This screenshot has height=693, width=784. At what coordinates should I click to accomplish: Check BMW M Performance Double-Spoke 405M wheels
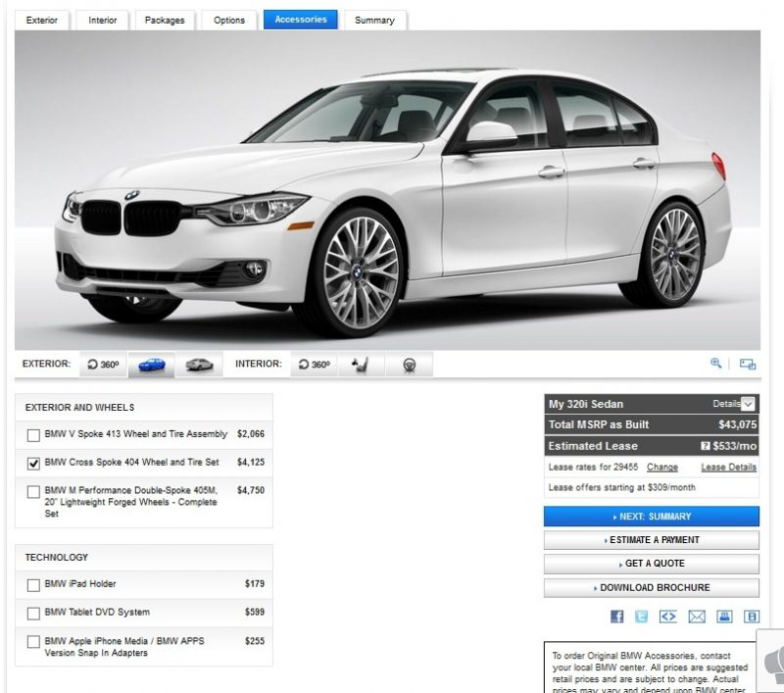pos(33,491)
